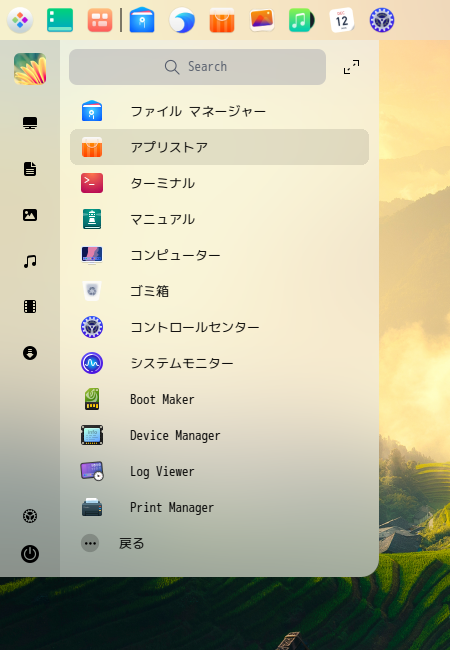Open the Music folder sidebar icon
This screenshot has width=450, height=650.
[30, 261]
